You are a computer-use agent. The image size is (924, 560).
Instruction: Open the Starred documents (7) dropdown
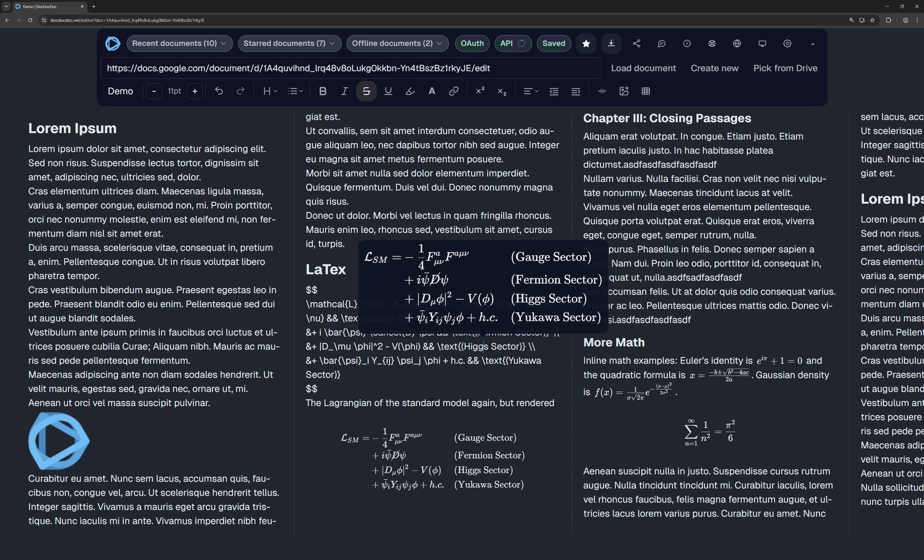[289, 44]
